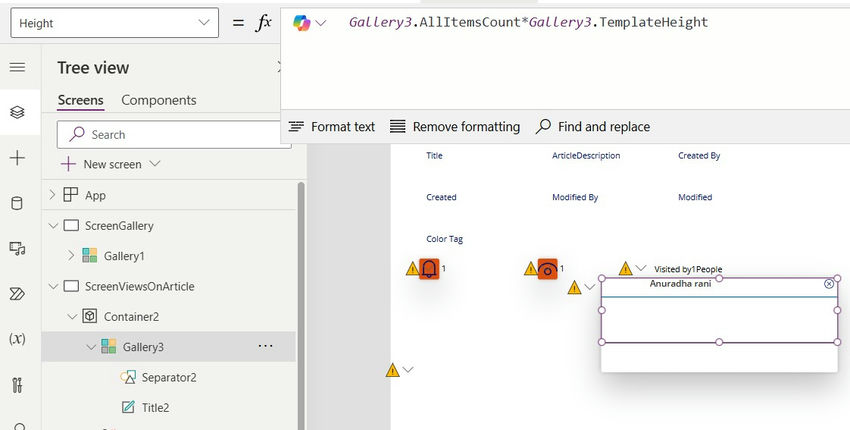
Task: Collapse the Gallery3 node
Action: pyautogui.click(x=91, y=347)
